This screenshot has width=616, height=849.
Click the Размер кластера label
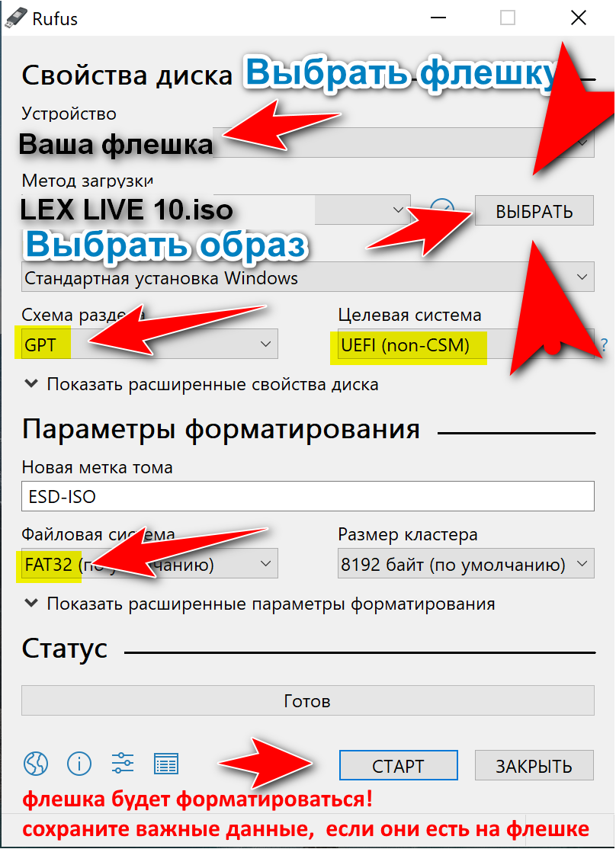(408, 534)
